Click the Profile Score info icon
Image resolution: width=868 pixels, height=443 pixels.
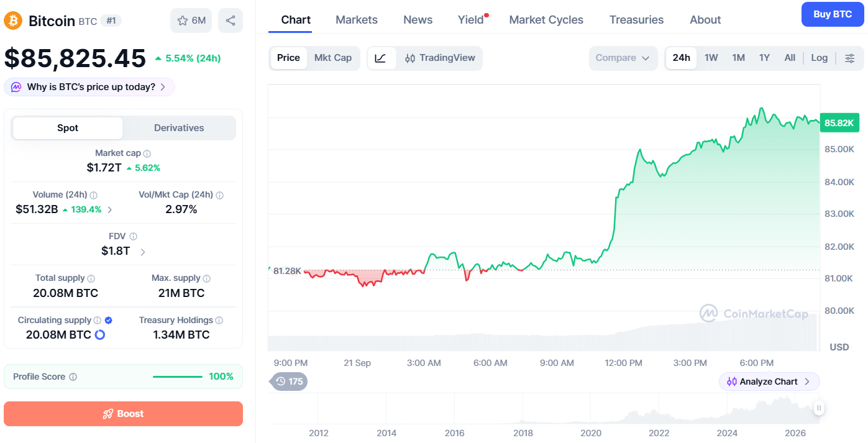[73, 377]
